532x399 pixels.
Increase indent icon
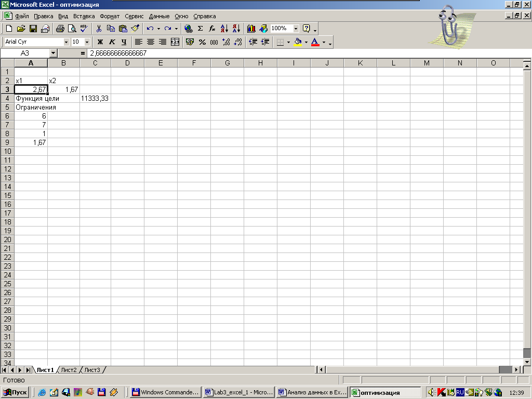265,42
